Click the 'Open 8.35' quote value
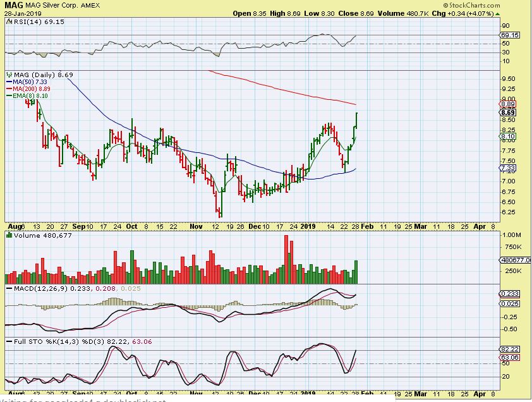The image size is (532, 402). 250,13
